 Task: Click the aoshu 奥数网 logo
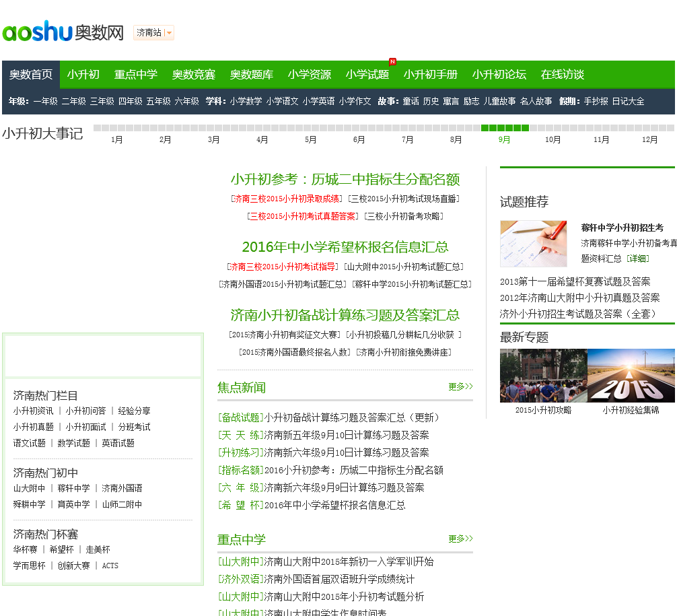point(63,31)
